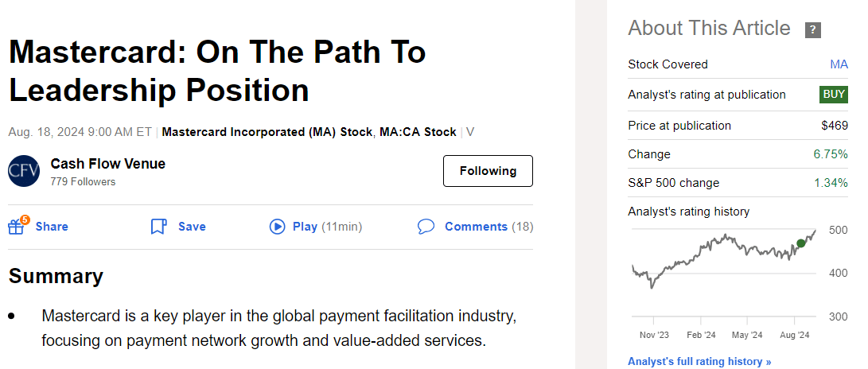The image size is (868, 369).
Task: Open Analyst's full rating history link
Action: (699, 362)
